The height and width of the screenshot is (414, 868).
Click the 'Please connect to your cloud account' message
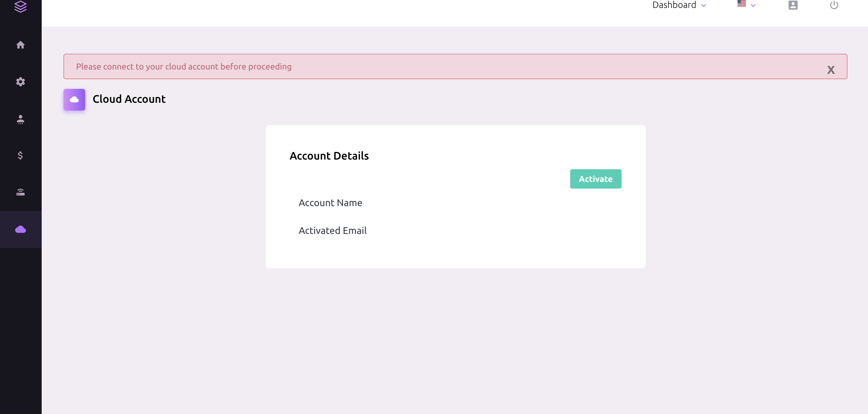coord(184,67)
